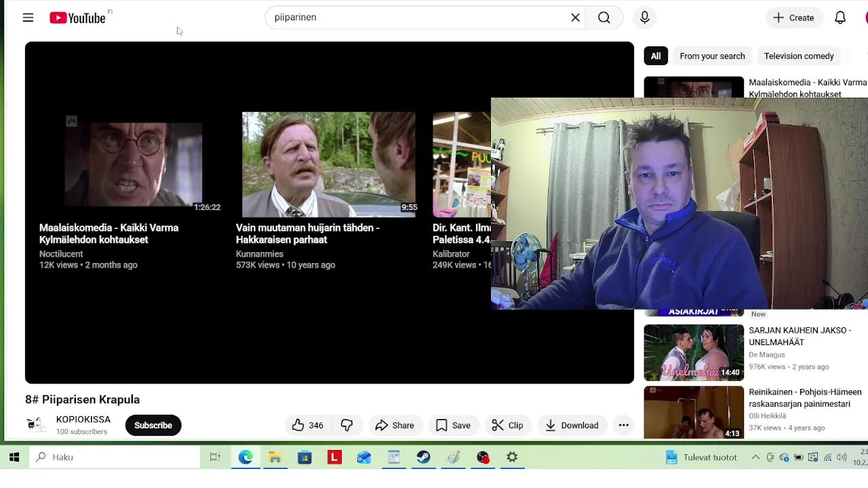Open the Reinikainen raskaansarjan painimestari title
This screenshot has width=868, height=488.
pyautogui.click(x=805, y=398)
